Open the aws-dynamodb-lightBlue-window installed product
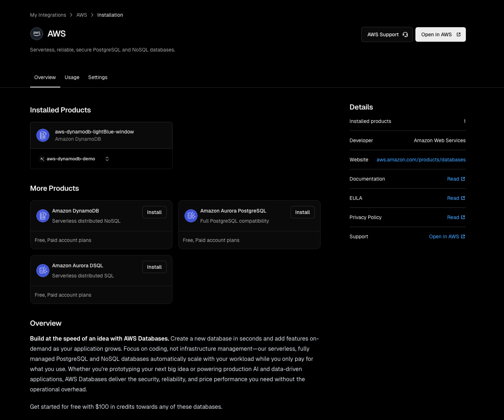The height and width of the screenshot is (420, 504). (94, 132)
